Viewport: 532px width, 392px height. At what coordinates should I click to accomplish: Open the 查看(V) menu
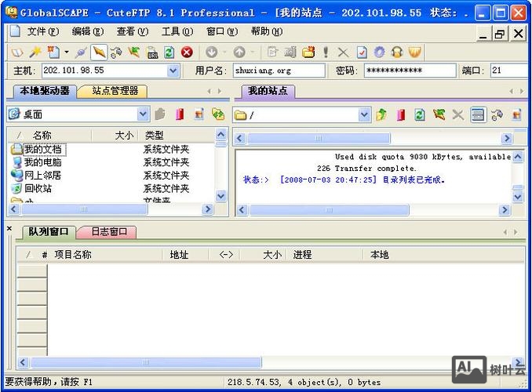pyautogui.click(x=133, y=31)
